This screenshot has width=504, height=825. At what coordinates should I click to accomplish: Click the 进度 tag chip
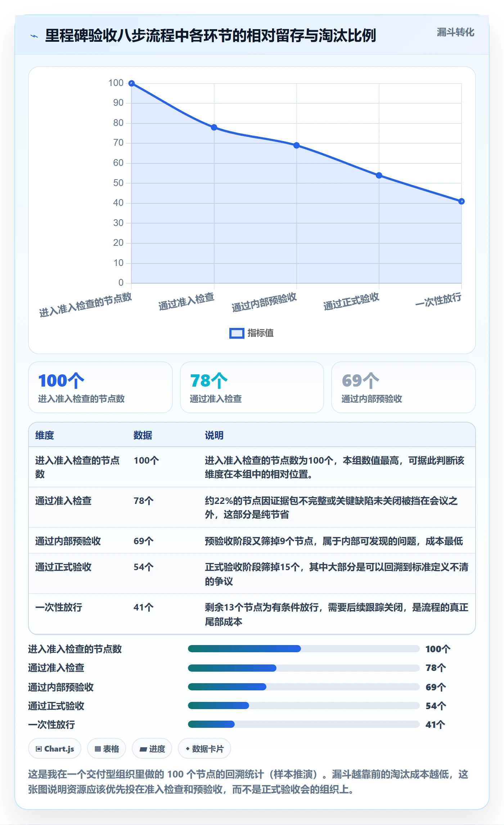click(x=152, y=749)
